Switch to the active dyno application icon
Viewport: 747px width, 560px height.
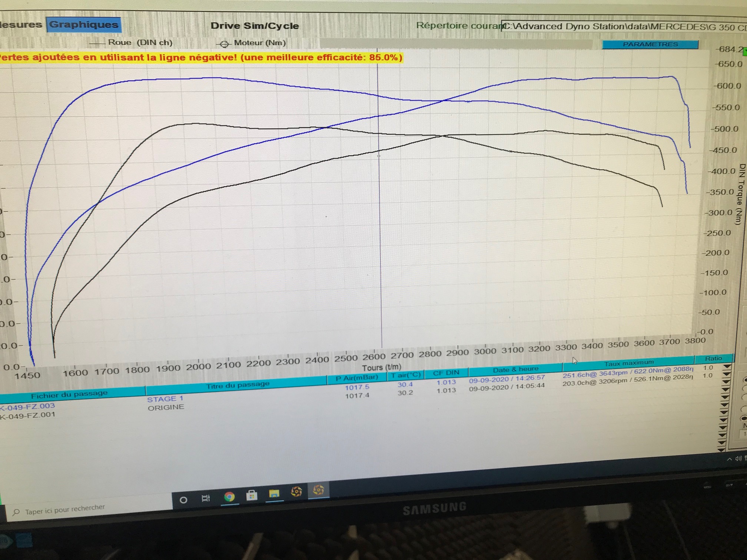318,491
